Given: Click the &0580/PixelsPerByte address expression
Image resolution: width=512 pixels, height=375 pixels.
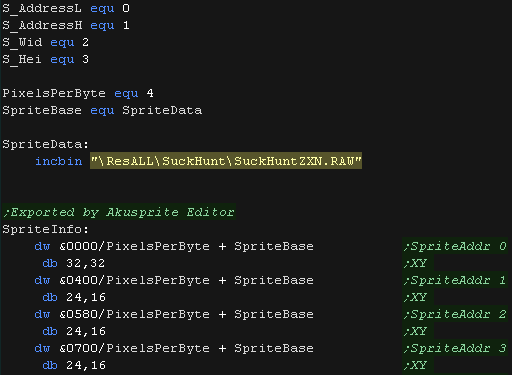Looking at the screenshot, I should click(135, 314).
